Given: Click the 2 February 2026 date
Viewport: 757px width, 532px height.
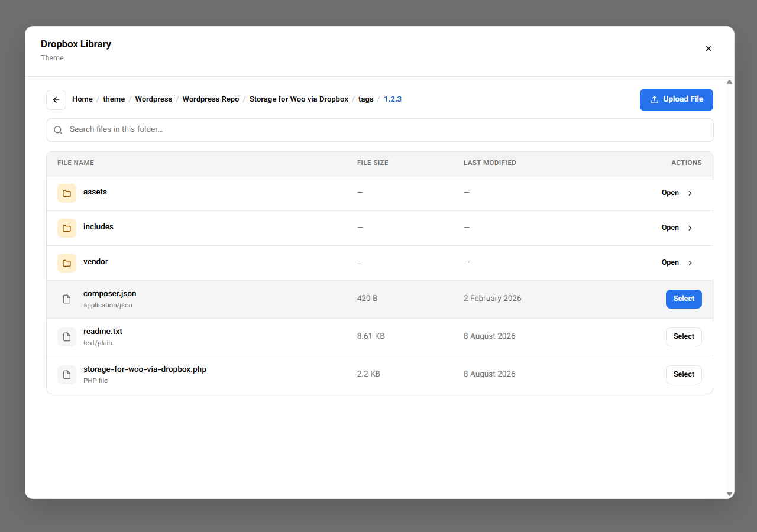Looking at the screenshot, I should 493,299.
